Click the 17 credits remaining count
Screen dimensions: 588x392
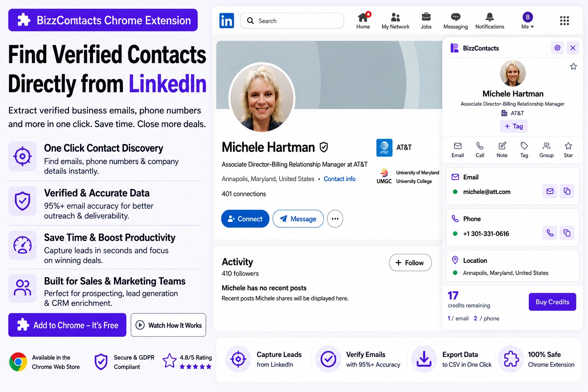click(x=453, y=296)
